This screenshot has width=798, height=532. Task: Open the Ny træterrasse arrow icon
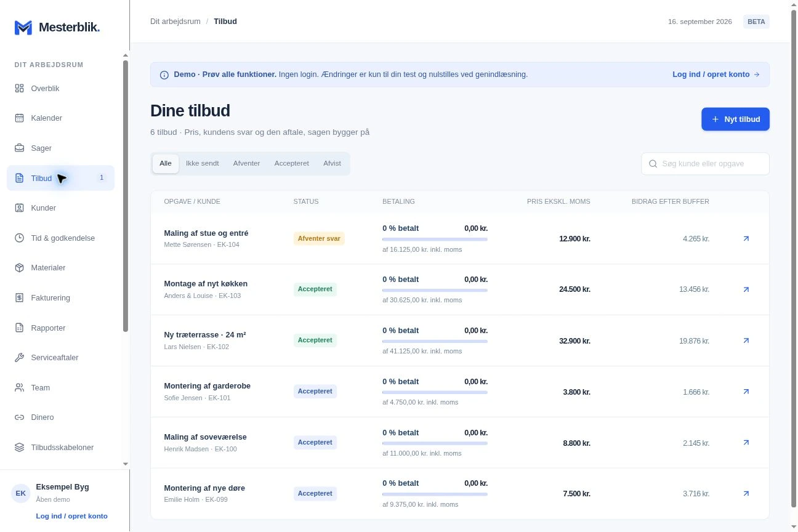click(746, 341)
